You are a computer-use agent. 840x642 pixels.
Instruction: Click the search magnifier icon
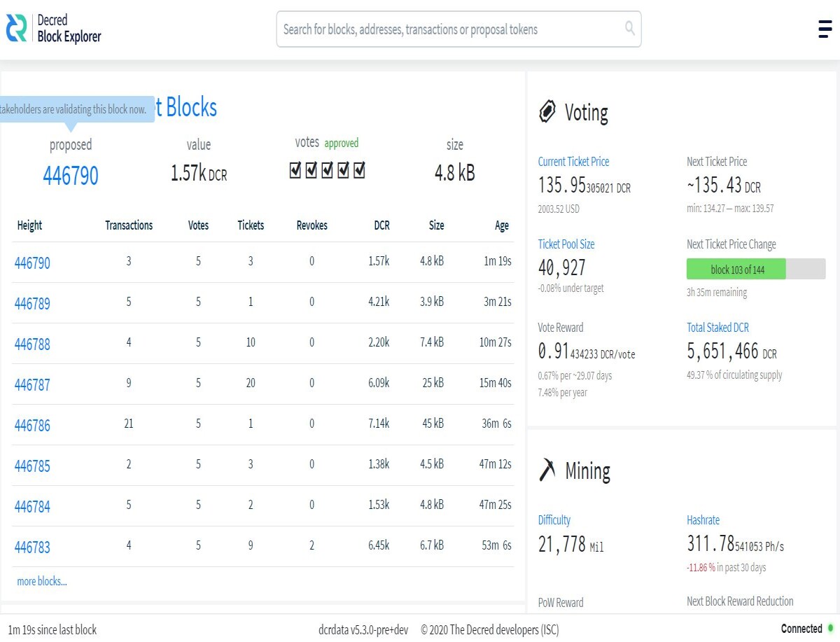point(630,29)
